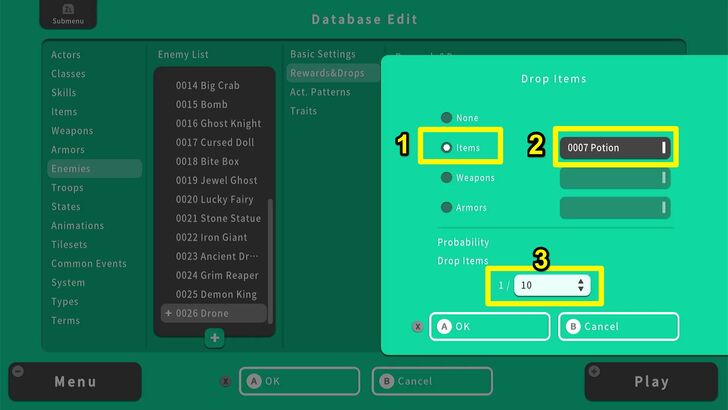
Task: Adjust probability stepper arrows
Action: point(581,285)
